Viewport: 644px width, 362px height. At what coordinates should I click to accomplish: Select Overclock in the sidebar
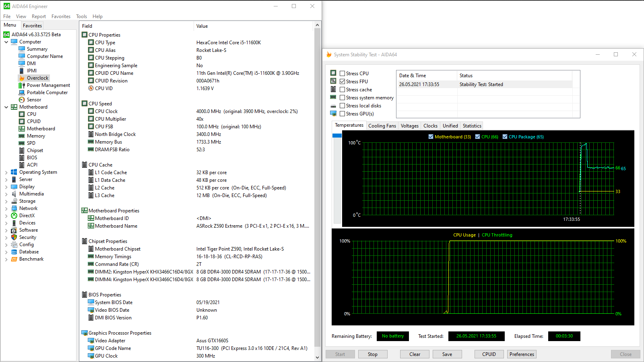click(37, 78)
